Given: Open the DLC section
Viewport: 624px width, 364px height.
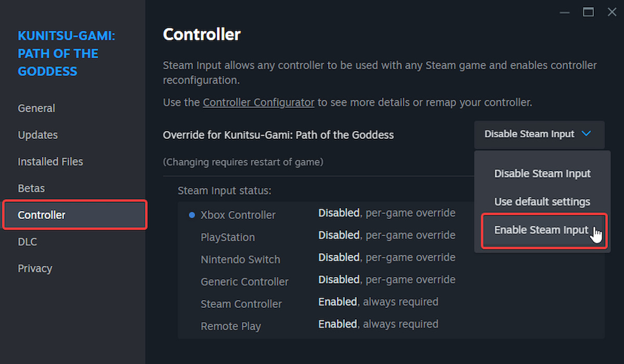Looking at the screenshot, I should click(x=27, y=241).
